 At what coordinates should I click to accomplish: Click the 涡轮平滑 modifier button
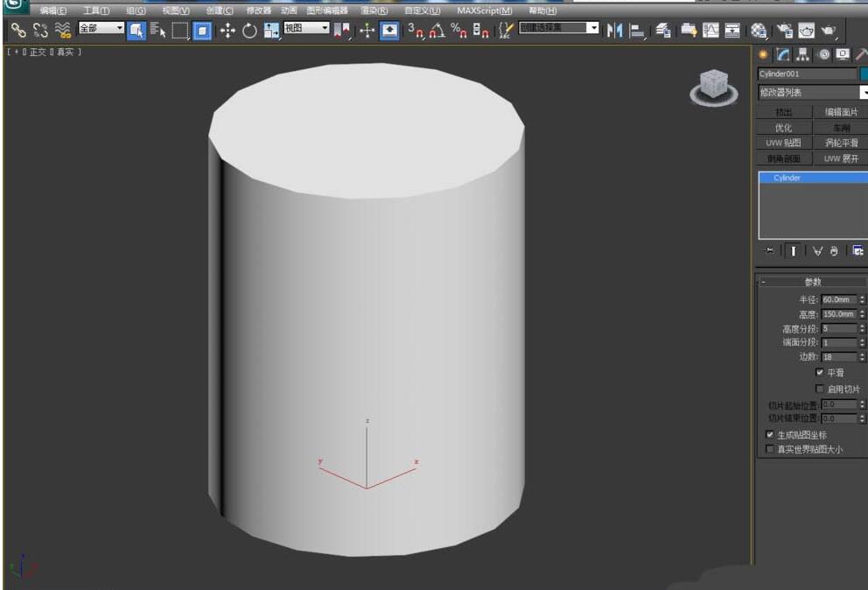pyautogui.click(x=841, y=143)
